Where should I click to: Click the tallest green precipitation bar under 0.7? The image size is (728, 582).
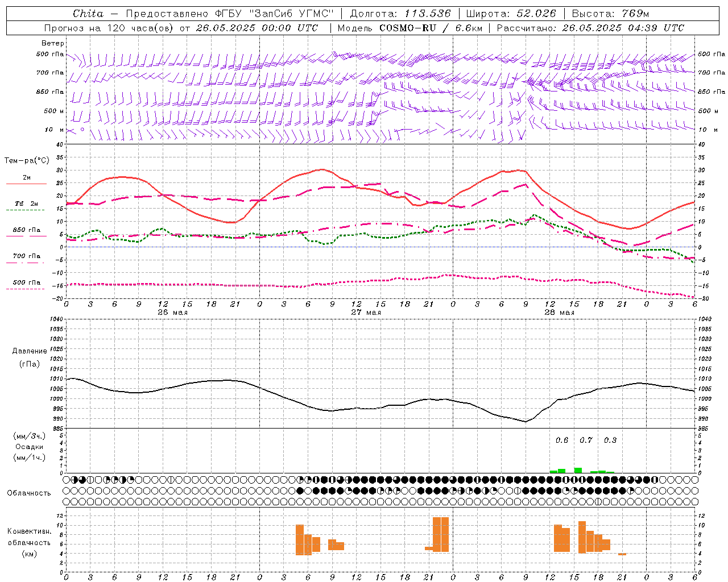[578, 470]
